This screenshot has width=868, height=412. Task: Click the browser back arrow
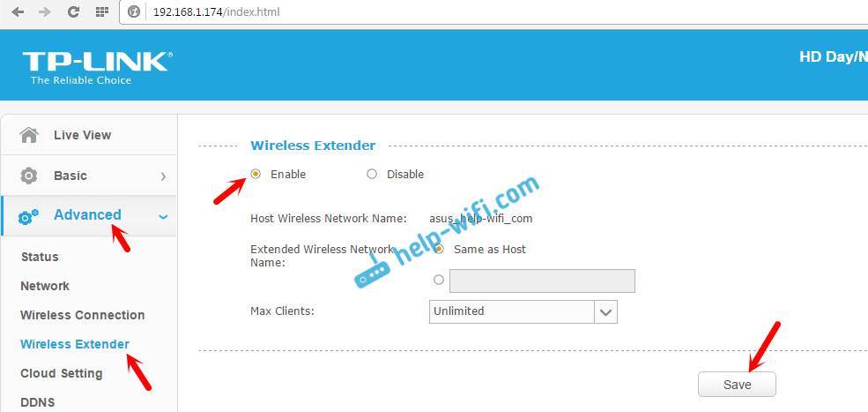click(x=18, y=11)
